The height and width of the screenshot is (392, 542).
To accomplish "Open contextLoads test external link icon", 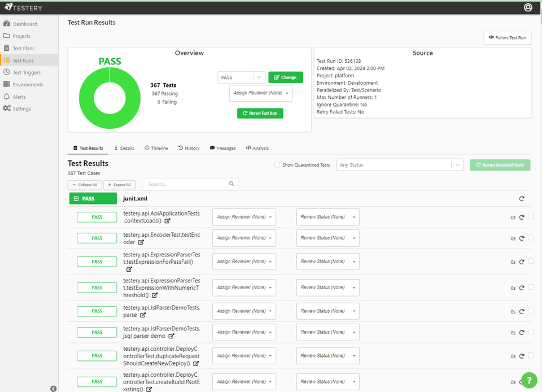I will [x=167, y=221].
